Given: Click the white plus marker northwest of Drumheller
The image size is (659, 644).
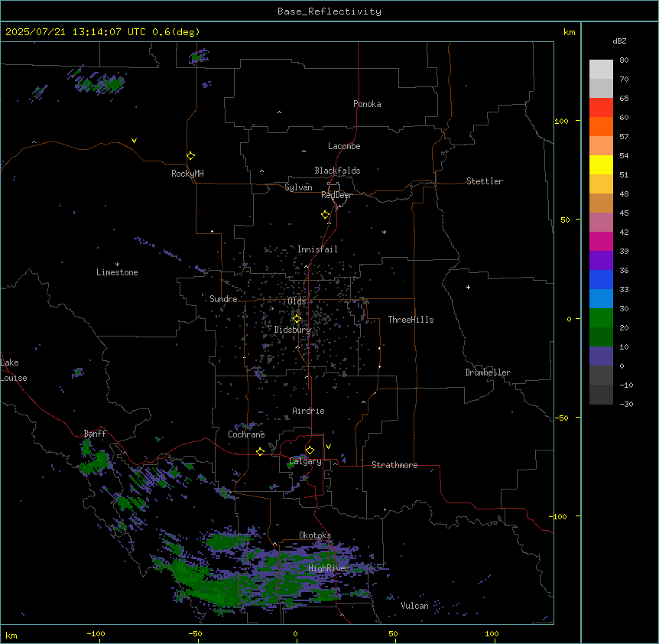Looking at the screenshot, I should [x=468, y=287].
